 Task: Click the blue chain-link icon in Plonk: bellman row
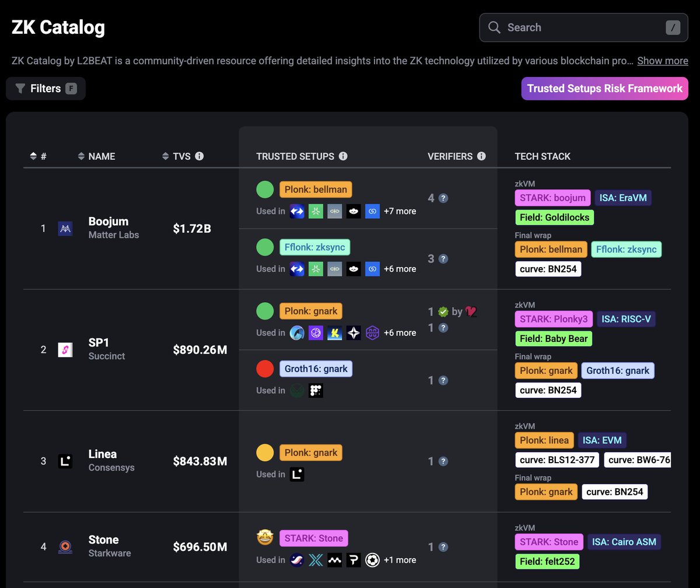point(372,211)
